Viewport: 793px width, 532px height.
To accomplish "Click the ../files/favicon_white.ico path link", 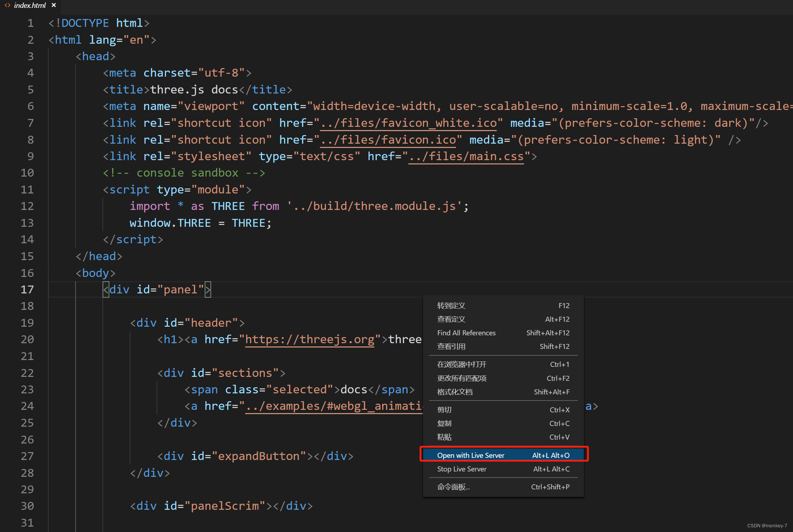I will (409, 123).
